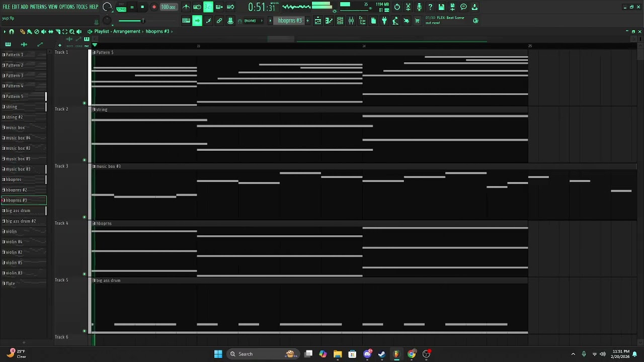This screenshot has width=644, height=362.
Task: Click the plus button beside the pattern selector
Action: pos(307,21)
